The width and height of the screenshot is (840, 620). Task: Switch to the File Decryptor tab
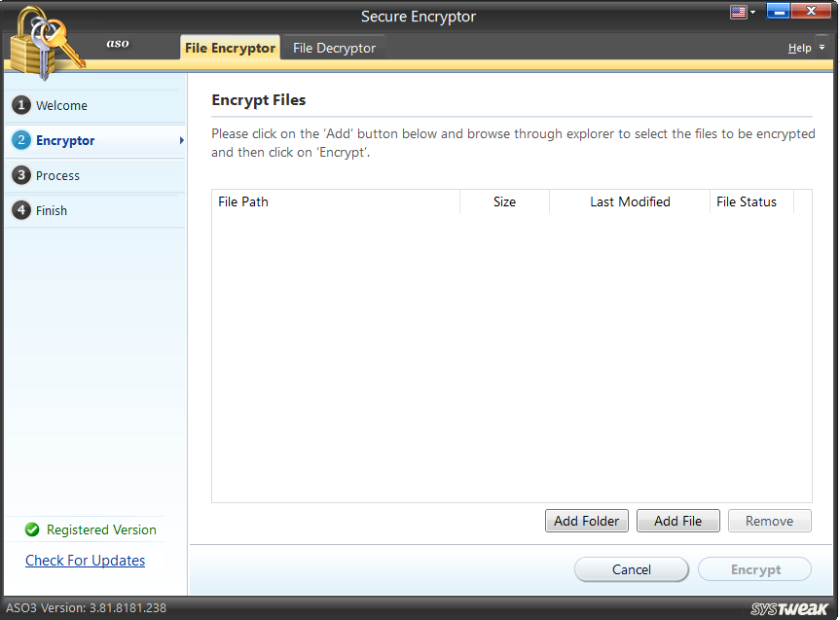coord(334,47)
